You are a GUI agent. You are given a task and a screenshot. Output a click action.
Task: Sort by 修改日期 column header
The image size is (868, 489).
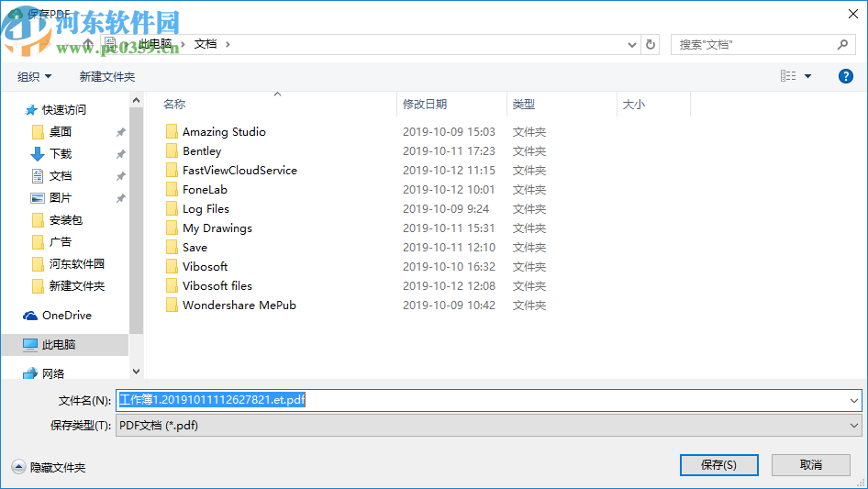425,104
